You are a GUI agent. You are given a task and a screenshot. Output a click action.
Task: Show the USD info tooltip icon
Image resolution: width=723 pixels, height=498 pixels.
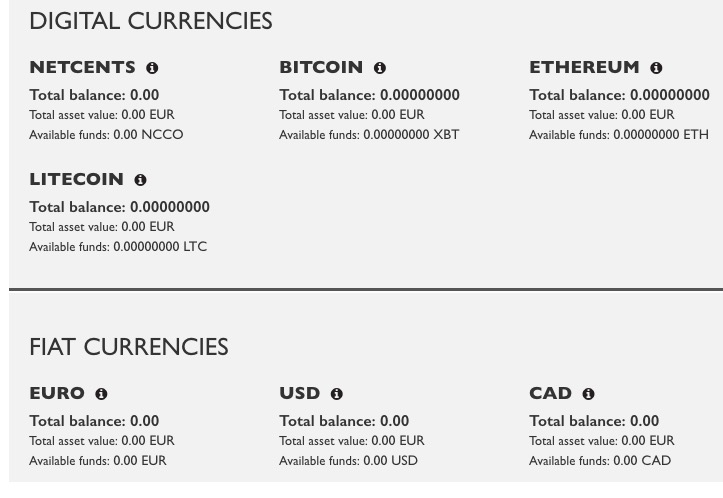coord(336,394)
